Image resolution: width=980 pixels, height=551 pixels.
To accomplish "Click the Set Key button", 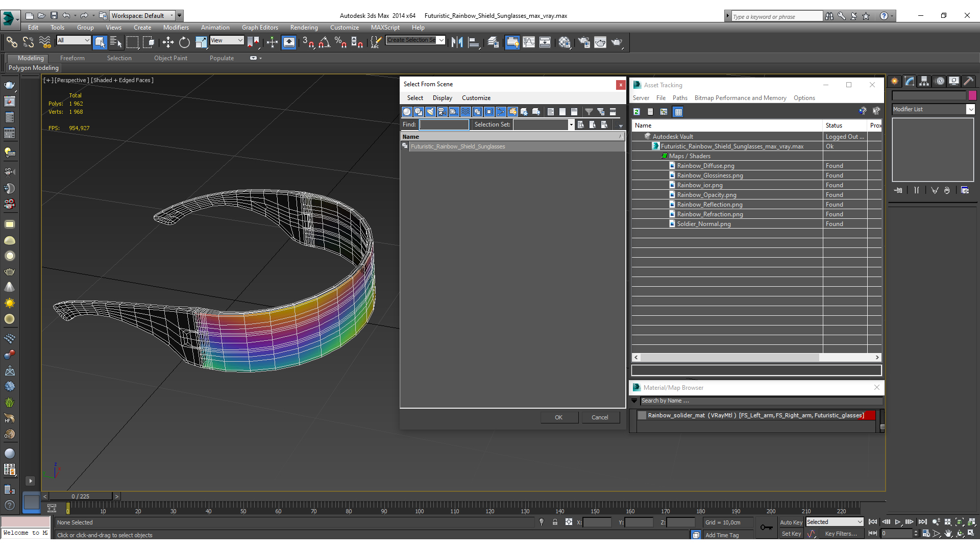I will coord(791,534).
